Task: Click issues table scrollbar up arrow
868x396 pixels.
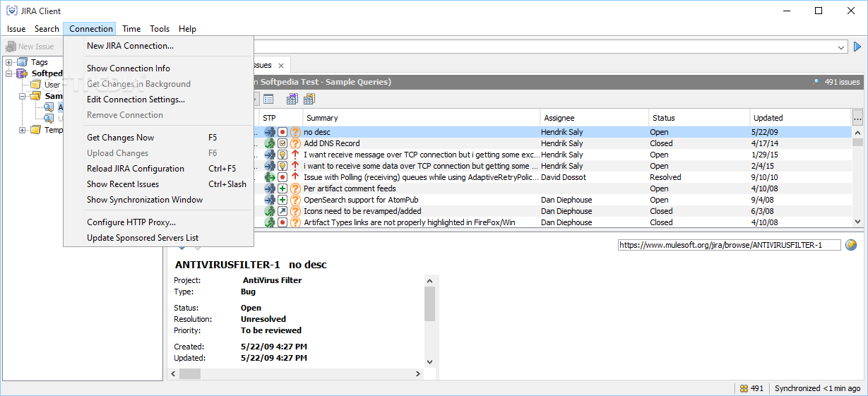Action: tap(858, 132)
